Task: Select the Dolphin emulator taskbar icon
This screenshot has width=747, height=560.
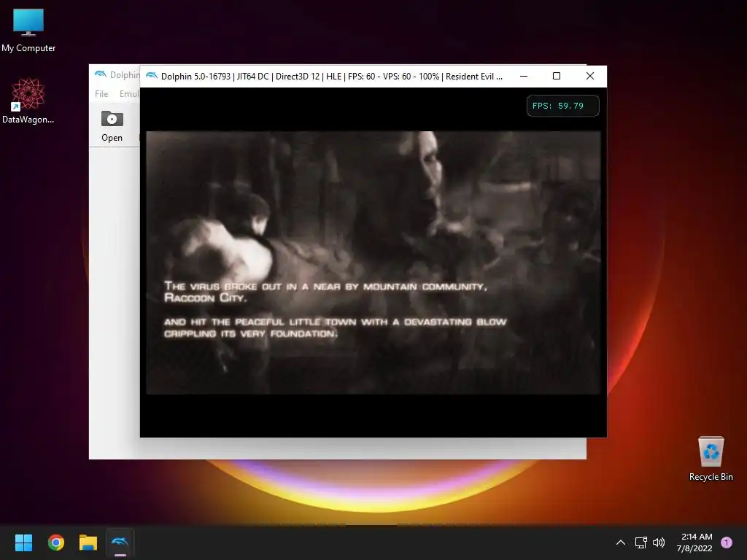Action: (x=120, y=542)
